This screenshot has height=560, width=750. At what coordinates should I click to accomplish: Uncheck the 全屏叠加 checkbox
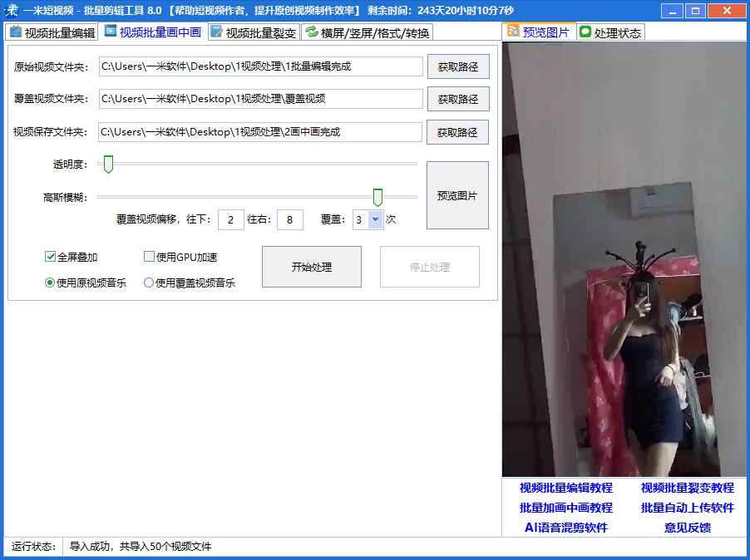pyautogui.click(x=51, y=257)
